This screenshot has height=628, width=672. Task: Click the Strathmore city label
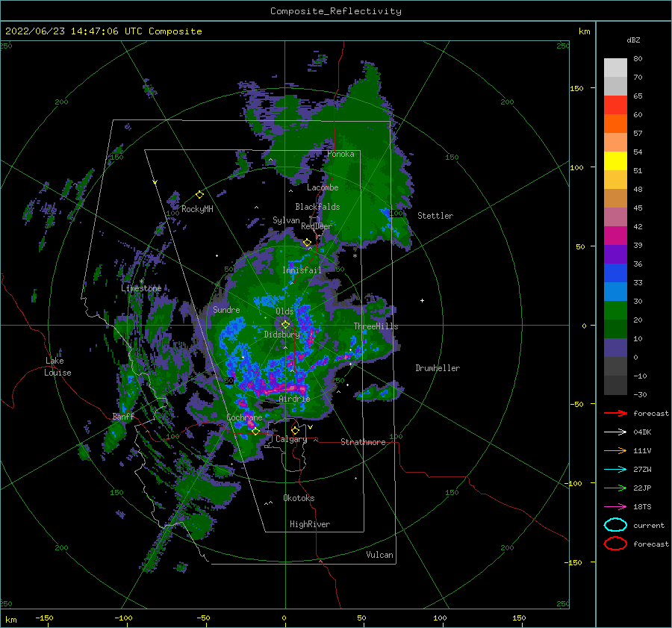pyautogui.click(x=363, y=442)
